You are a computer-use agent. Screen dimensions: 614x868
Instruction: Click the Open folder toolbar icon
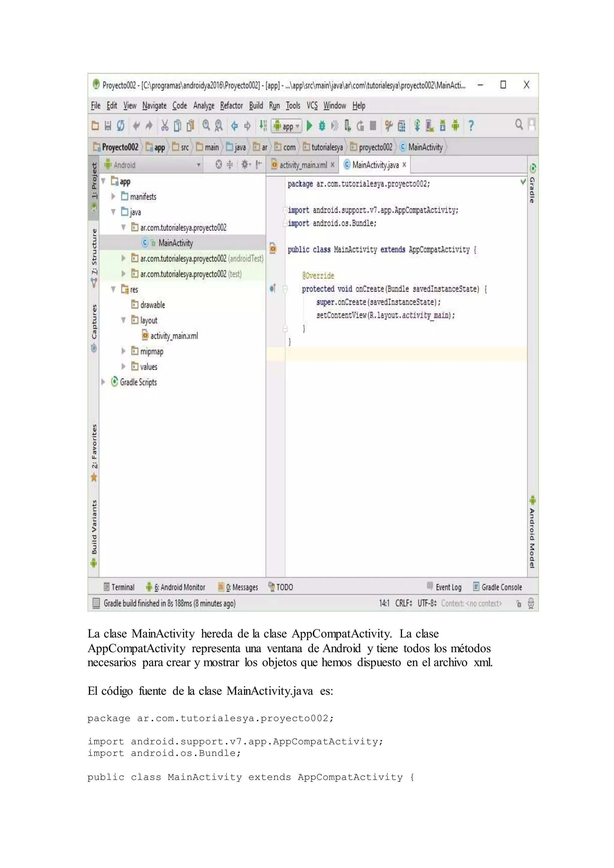95,126
